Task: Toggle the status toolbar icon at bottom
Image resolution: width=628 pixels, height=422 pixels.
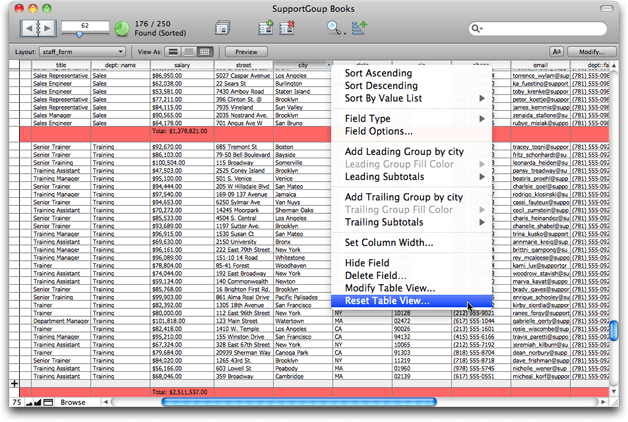Action: (48, 402)
